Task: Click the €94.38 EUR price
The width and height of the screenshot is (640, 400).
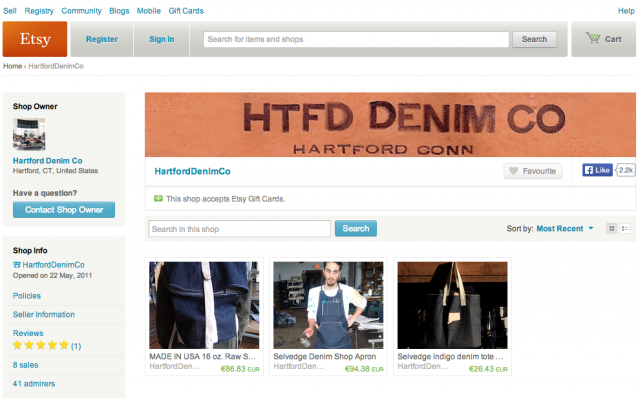Action: (x=364, y=369)
